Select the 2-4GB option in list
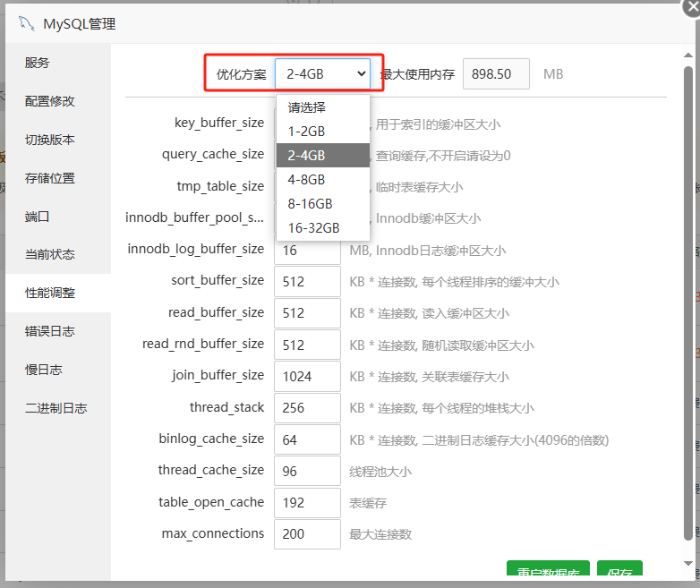The image size is (700, 588). [323, 156]
